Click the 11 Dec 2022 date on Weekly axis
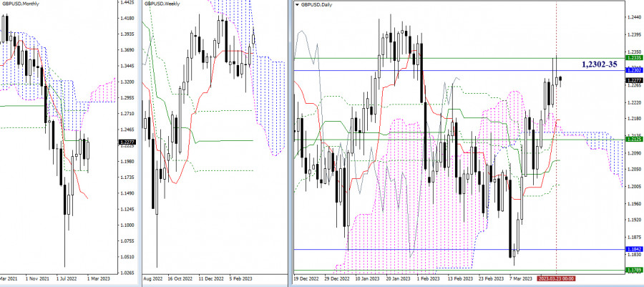Image resolution: width=644 pixels, height=287 pixels. point(210,278)
